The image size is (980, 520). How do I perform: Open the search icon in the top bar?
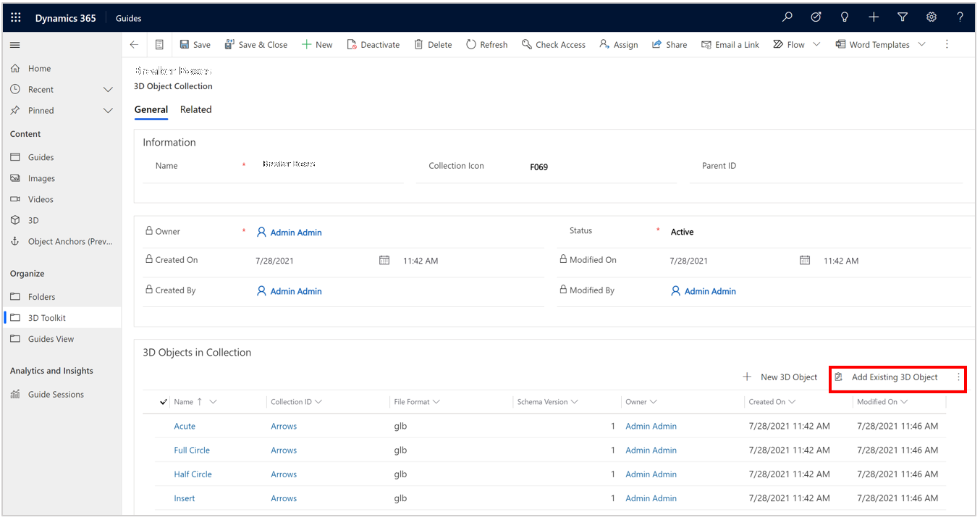click(787, 16)
